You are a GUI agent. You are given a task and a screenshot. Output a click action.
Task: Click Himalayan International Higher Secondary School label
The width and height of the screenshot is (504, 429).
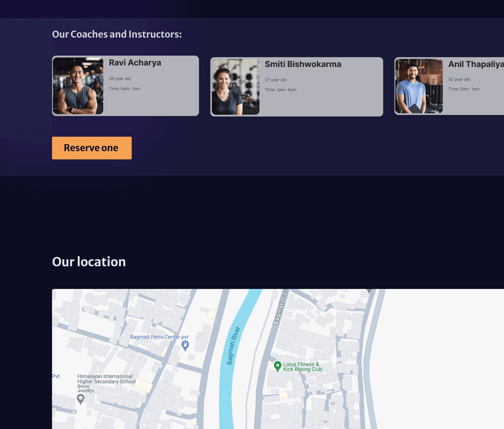tap(106, 379)
